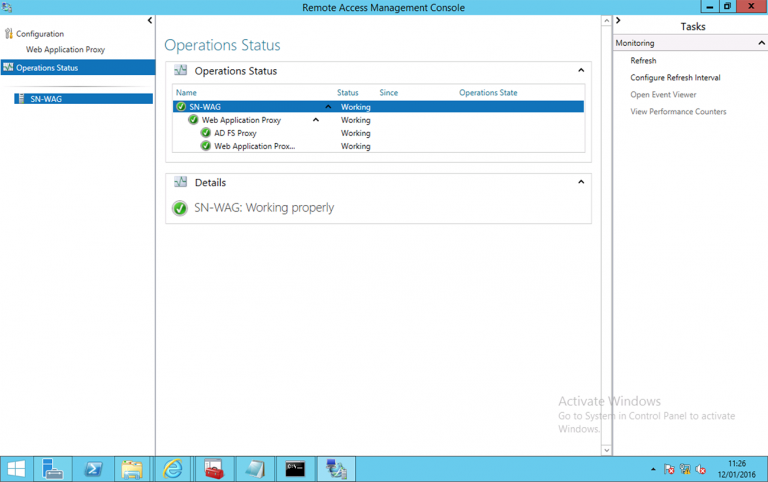This screenshot has width=768, height=482.
Task: Click the Operations Status sidebar icon
Action: pyautogui.click(x=8, y=67)
